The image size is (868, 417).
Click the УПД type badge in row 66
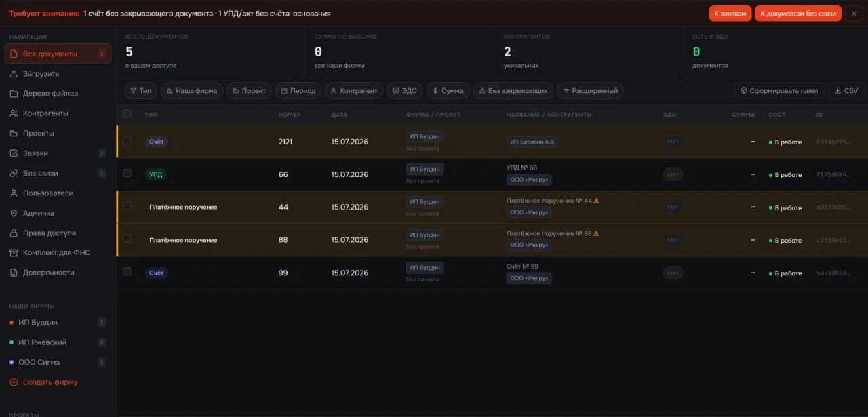[x=156, y=174]
